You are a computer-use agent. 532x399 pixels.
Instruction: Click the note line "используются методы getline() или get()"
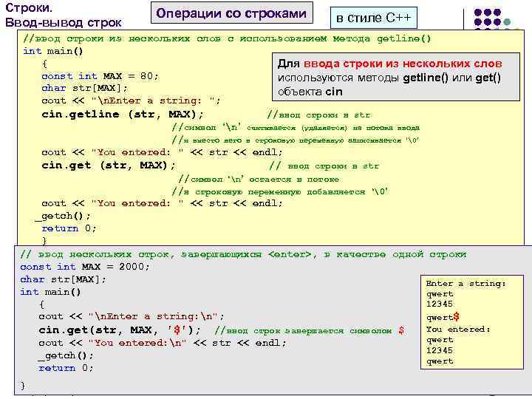[389, 78]
